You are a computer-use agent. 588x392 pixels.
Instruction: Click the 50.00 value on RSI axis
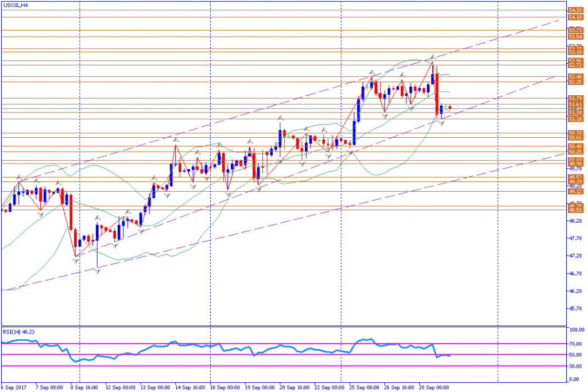575,355
